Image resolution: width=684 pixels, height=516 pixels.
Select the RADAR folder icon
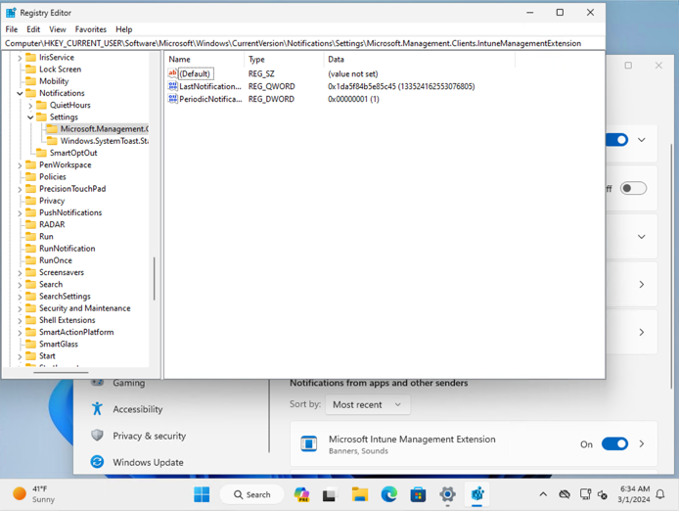point(31,224)
